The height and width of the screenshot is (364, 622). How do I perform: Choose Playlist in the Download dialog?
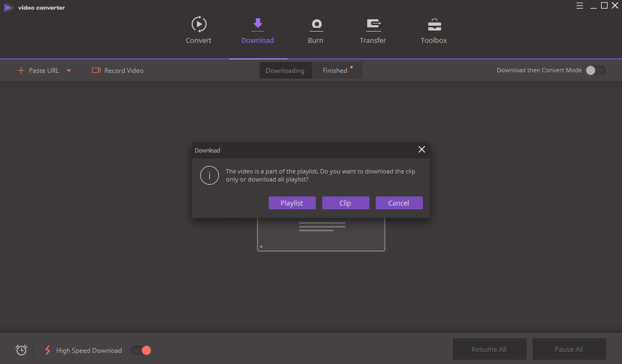click(292, 203)
